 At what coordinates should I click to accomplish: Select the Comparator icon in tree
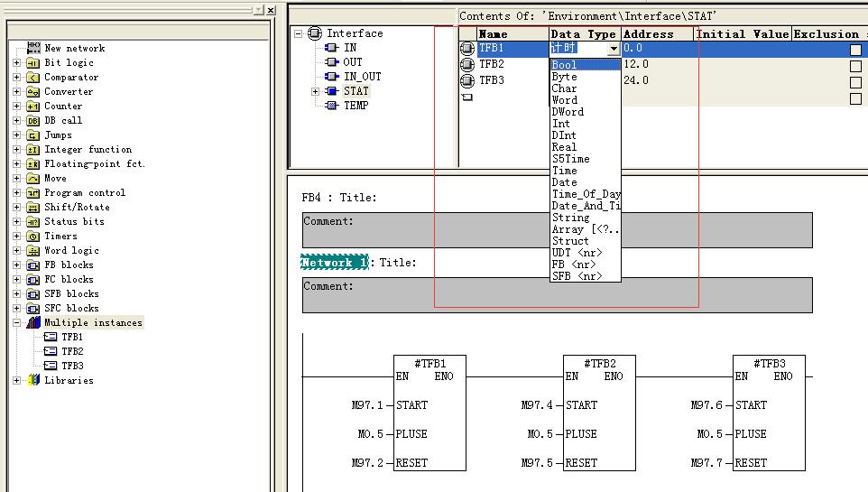[33, 78]
